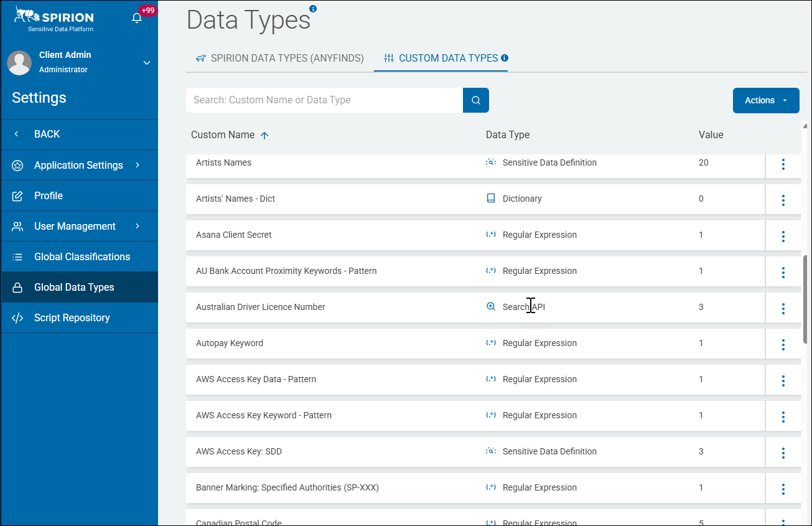This screenshot has height=526, width=812.
Task: Open three-dot menu for Autopay Keyword
Action: tap(783, 345)
